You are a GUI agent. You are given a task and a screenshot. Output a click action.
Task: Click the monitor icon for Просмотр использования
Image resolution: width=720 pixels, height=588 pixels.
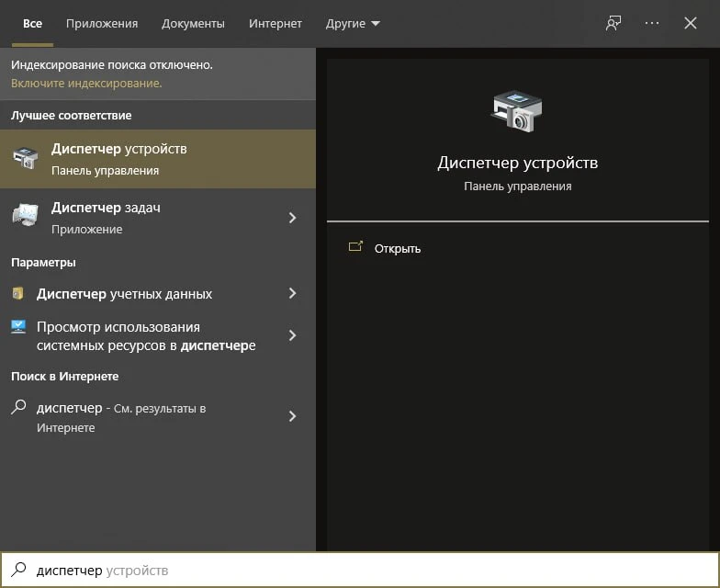[x=18, y=327]
